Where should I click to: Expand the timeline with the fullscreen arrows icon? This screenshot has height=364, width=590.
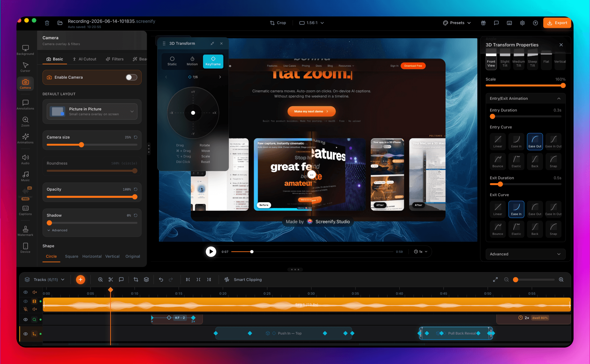pyautogui.click(x=495, y=279)
